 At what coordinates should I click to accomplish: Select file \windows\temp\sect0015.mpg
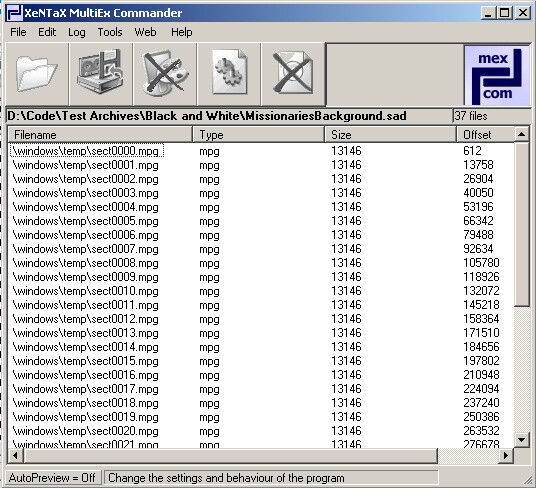pyautogui.click(x=86, y=361)
